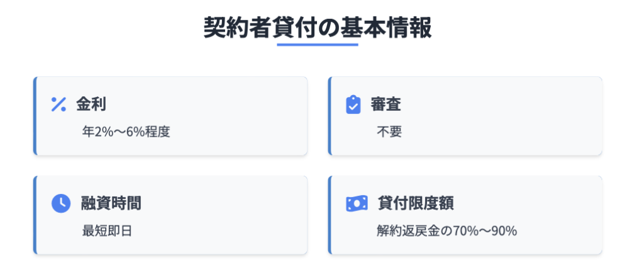This screenshot has height=279, width=644.
Task: Select the 審査 card heading
Action: click(x=386, y=105)
